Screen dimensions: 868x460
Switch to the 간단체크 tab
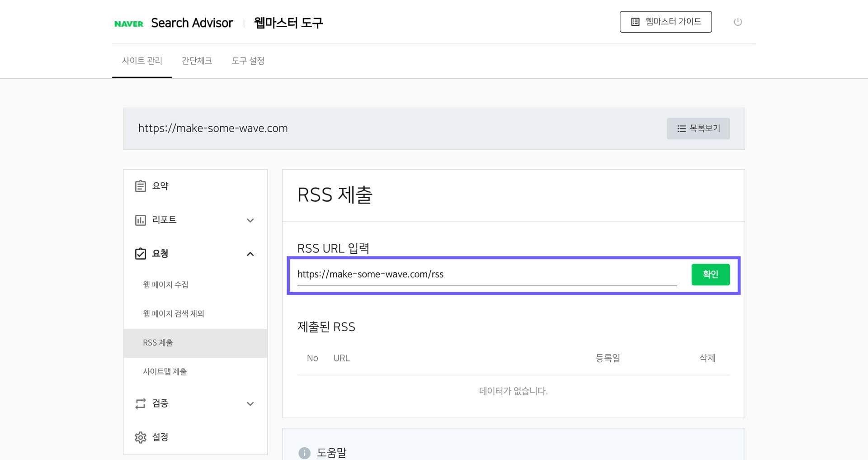[x=197, y=61]
